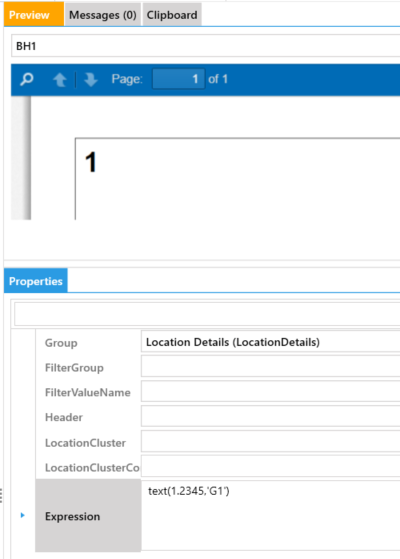This screenshot has height=559, width=400.
Task: Go to next page with down arrow
Action: pos(91,80)
